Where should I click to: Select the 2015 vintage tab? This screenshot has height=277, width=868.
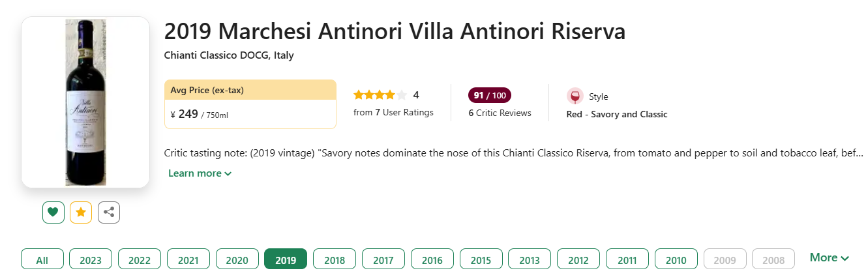tap(481, 260)
